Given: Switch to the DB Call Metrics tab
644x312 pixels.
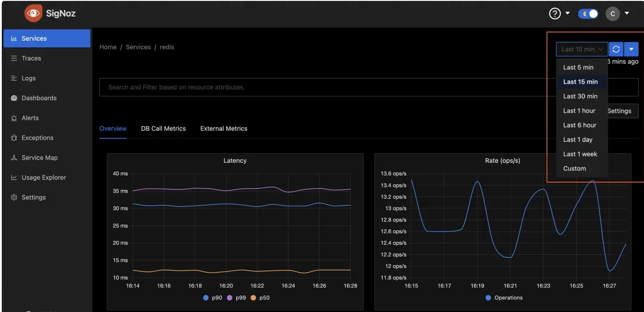Looking at the screenshot, I should (163, 128).
